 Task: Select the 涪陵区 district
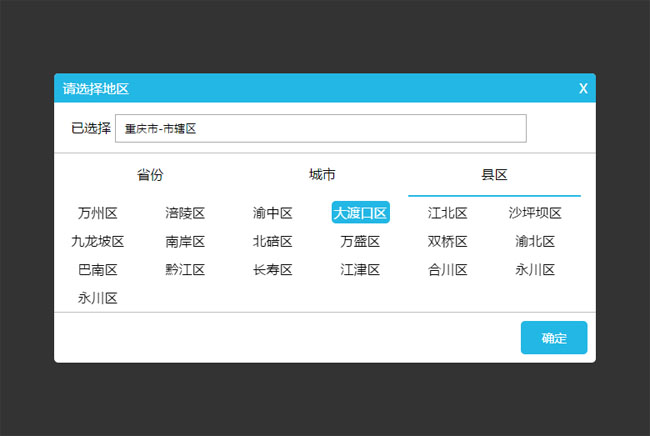pyautogui.click(x=185, y=213)
